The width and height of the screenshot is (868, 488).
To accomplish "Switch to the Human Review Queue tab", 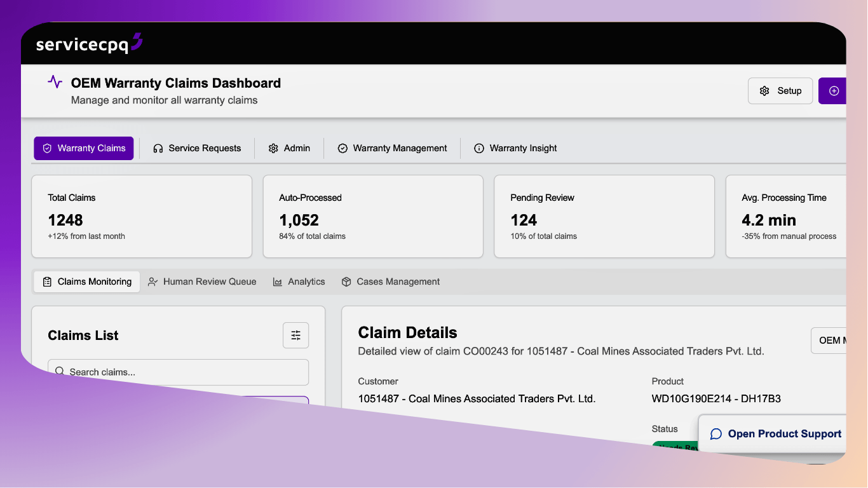I will pos(202,281).
